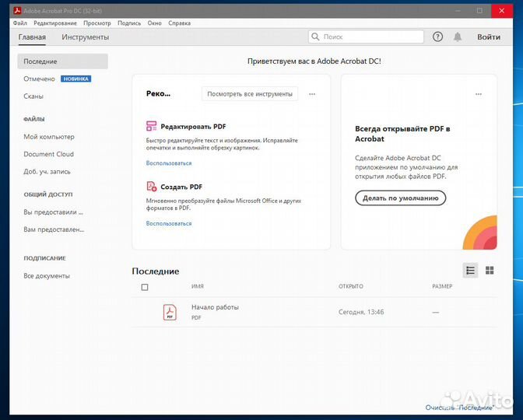Open Все документы under Подписание
The height and width of the screenshot is (420, 523).
pos(47,275)
